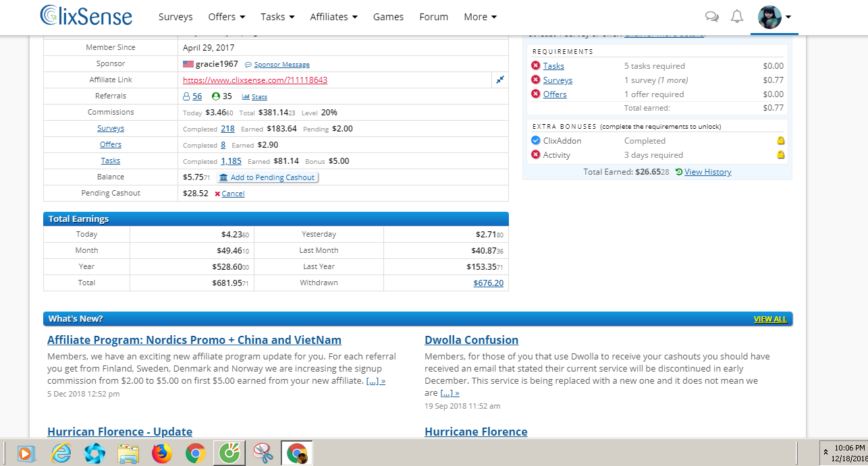
Task: Click Add to Pending Cashout button
Action: coord(267,177)
